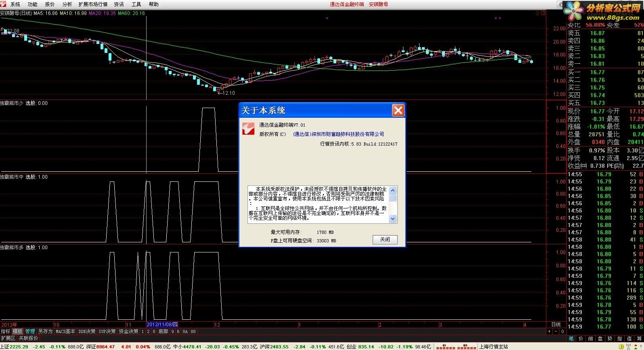Click the plus icon to add indicator pane
The width and height of the screenshot is (644, 350).
(549, 331)
